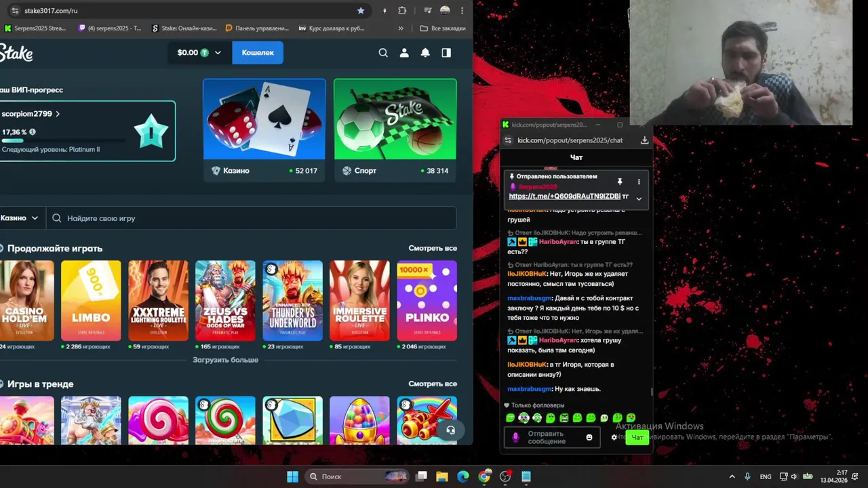The image size is (868, 488).
Task: Open File Explorer from the taskbar
Action: (x=442, y=476)
